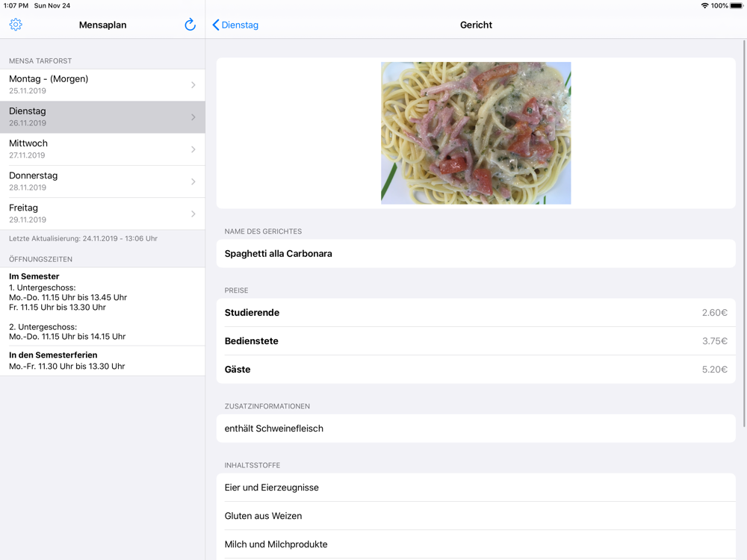The width and height of the screenshot is (747, 560).
Task: Tap the 'Im Semester' opening hours entry
Action: pos(102,306)
